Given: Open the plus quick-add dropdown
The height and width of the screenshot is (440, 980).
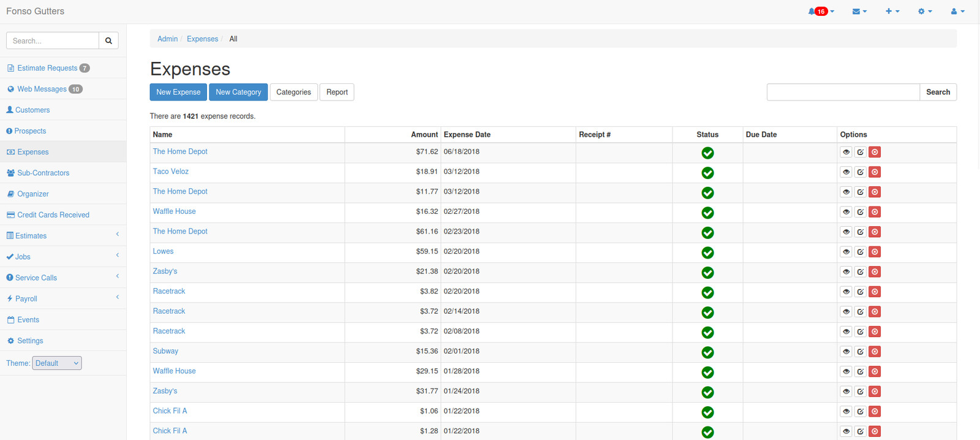Looking at the screenshot, I should point(892,12).
